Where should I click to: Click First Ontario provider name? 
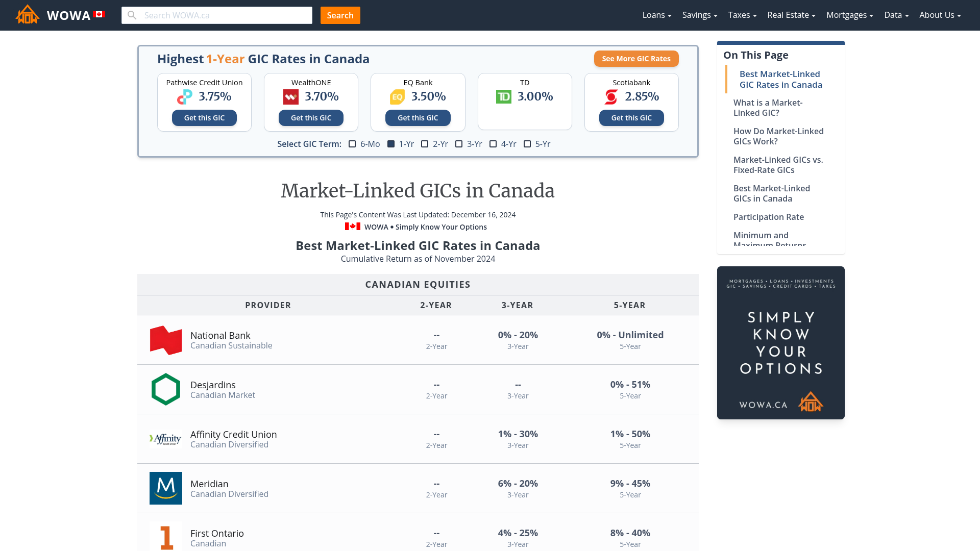coord(217,533)
